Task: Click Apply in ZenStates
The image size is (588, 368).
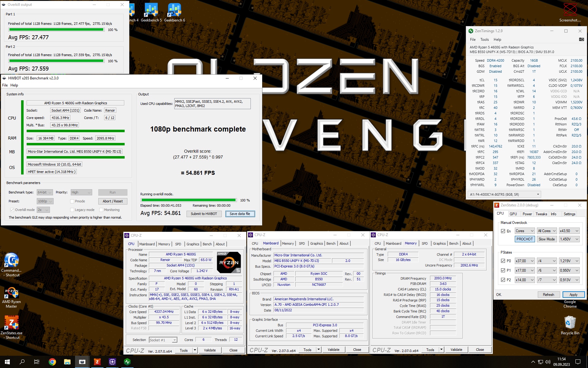Action: pos(573,295)
